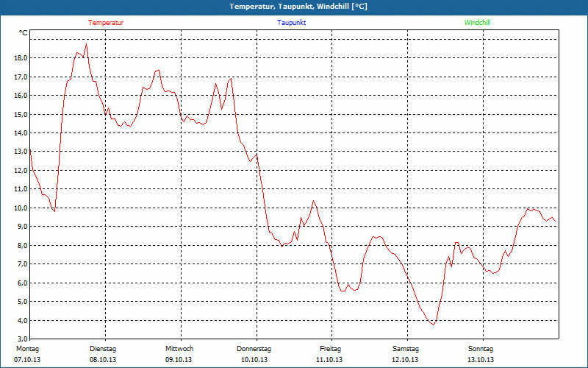The width and height of the screenshot is (588, 368).
Task: Select the 15,0 y-axis value
Action: click(x=21, y=114)
